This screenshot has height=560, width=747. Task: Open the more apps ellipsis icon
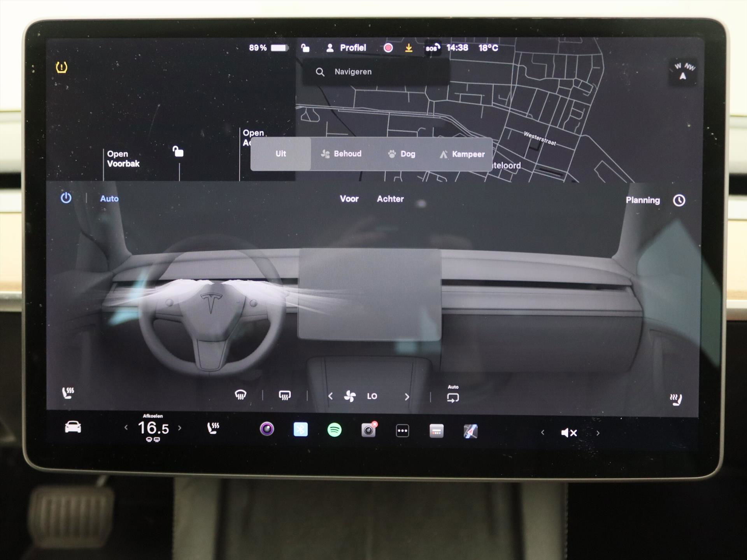(x=402, y=430)
